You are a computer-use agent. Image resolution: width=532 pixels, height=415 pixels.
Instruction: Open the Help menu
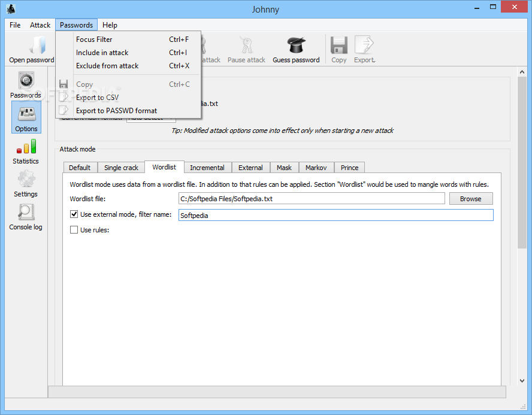(x=110, y=25)
